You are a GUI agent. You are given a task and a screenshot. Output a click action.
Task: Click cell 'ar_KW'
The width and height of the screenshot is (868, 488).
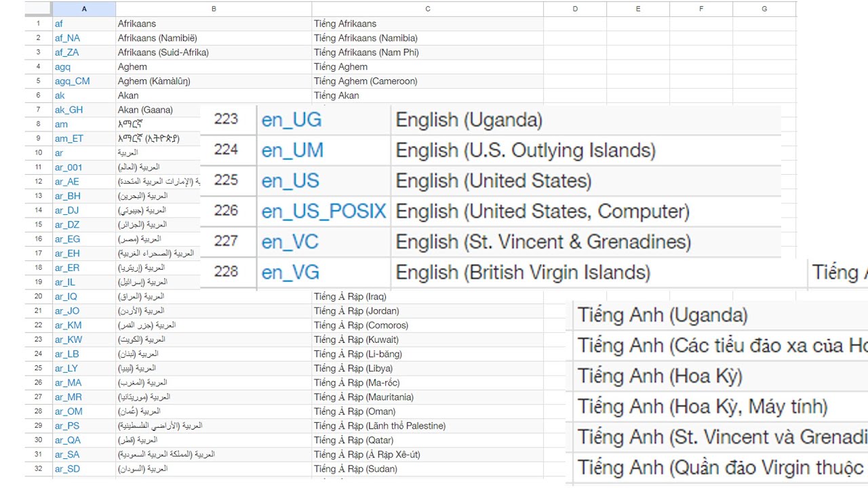tap(84, 340)
